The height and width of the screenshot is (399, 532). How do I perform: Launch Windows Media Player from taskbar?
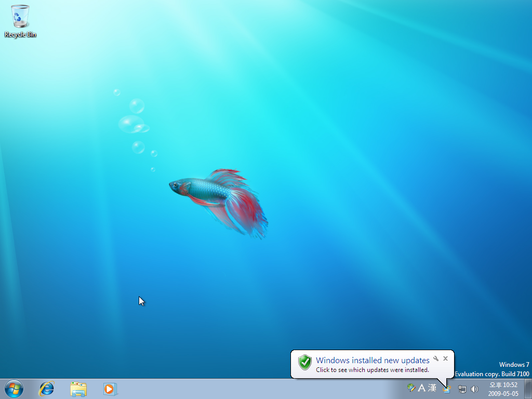(x=110, y=389)
